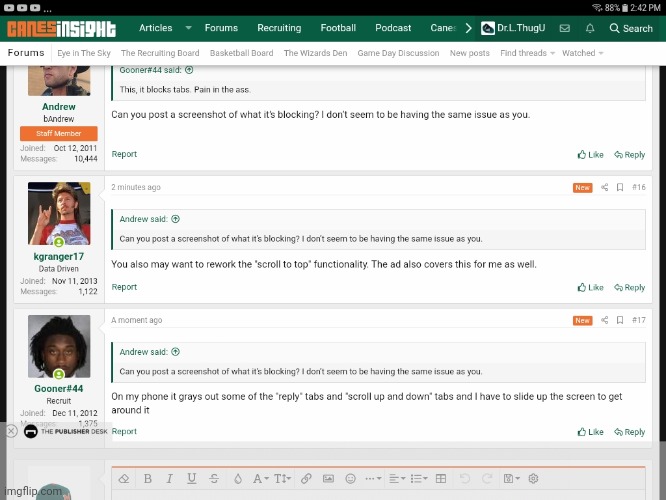Toggle bold formatting in editor

tap(148, 479)
